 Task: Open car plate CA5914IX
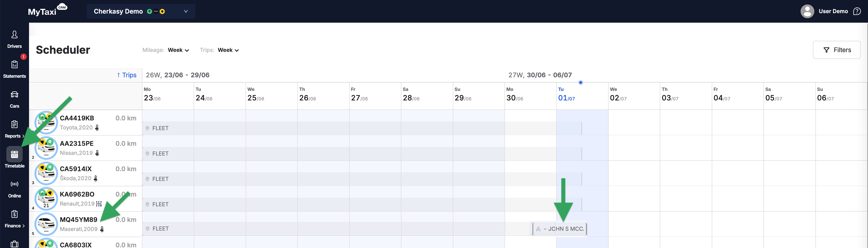[x=76, y=169]
